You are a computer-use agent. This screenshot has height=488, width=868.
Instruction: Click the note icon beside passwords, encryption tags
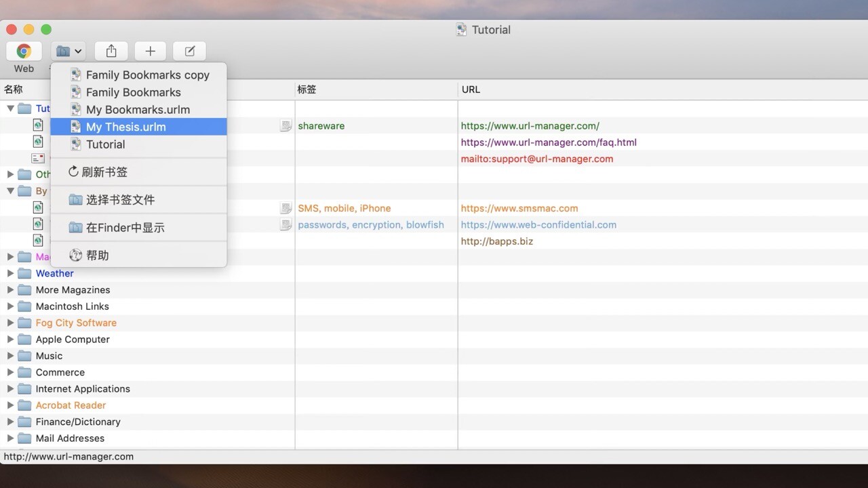[x=286, y=224]
